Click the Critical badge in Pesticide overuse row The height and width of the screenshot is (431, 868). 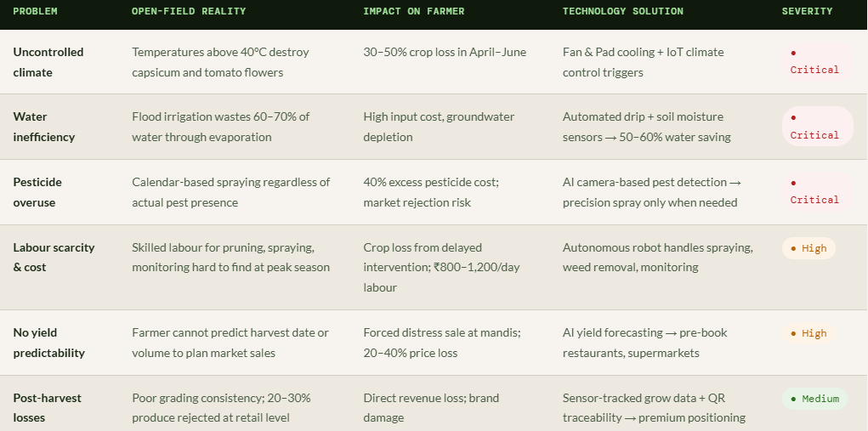coord(816,192)
